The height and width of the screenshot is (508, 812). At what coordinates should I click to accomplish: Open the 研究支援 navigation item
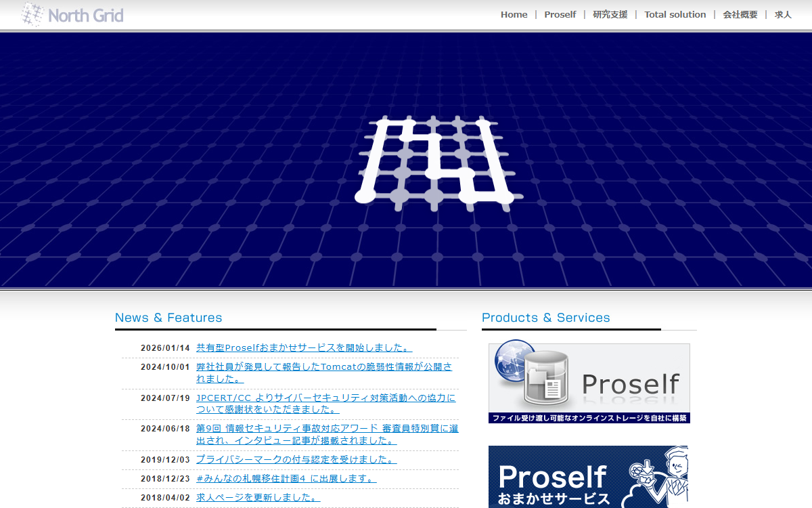click(610, 14)
